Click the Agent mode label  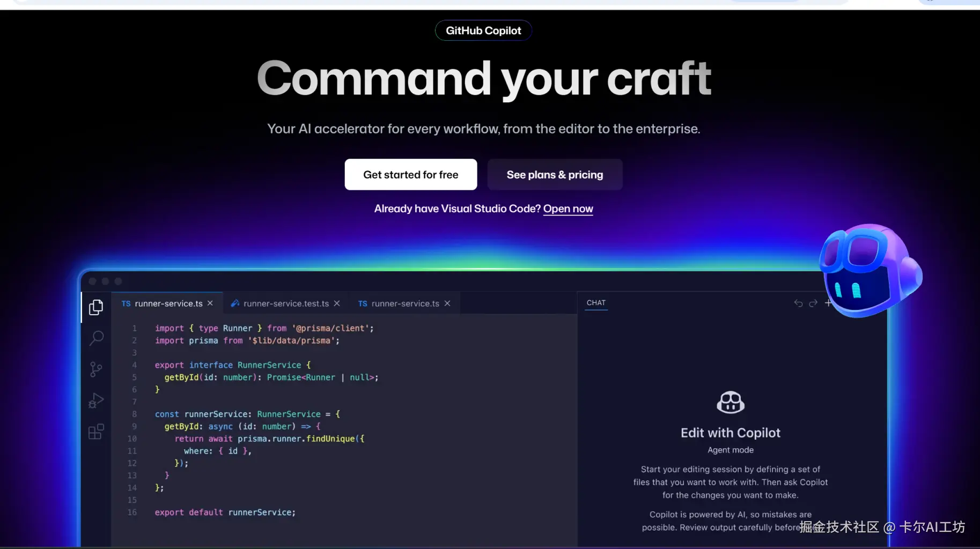[731, 450]
